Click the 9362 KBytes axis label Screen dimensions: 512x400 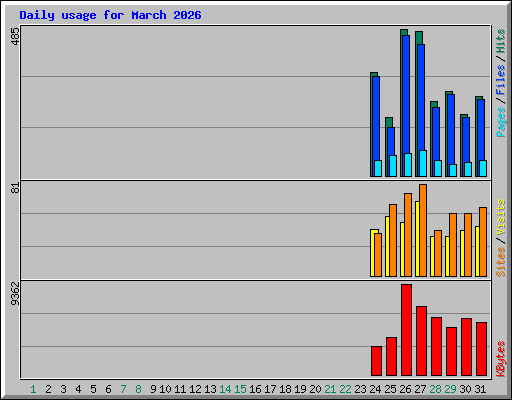click(16, 294)
